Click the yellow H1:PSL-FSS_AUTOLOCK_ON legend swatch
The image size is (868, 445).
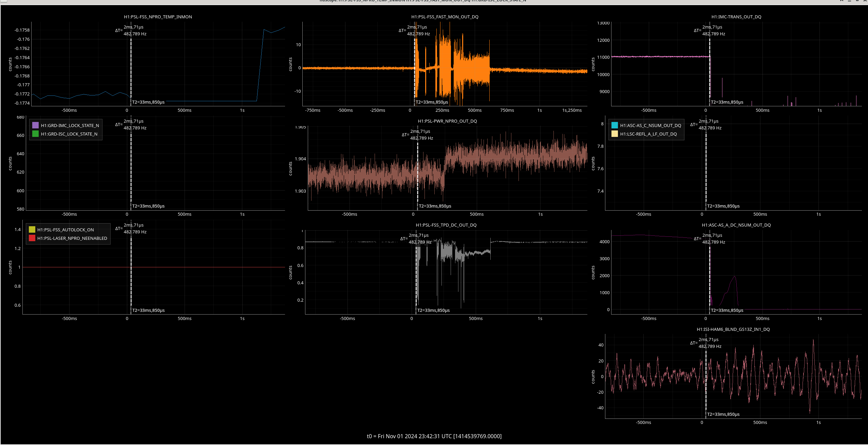point(32,230)
